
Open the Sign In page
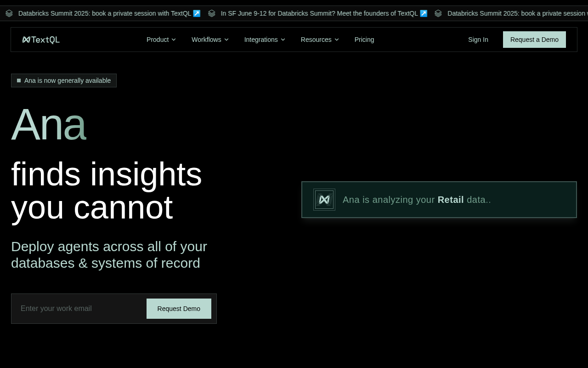click(478, 40)
